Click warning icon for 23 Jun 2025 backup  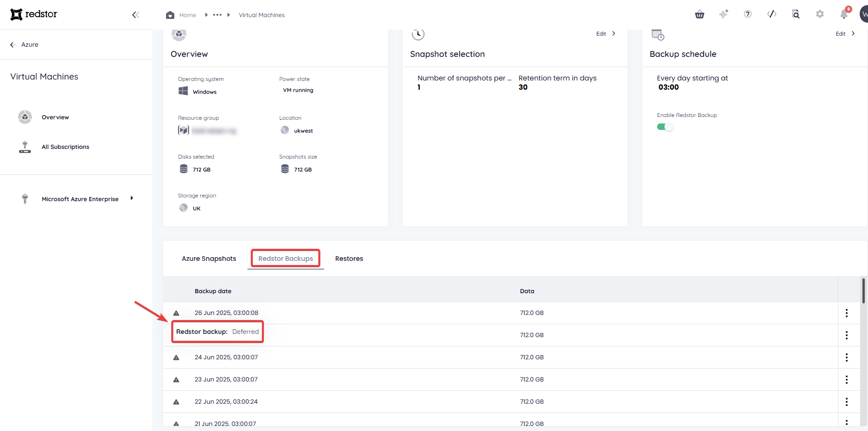click(x=176, y=380)
